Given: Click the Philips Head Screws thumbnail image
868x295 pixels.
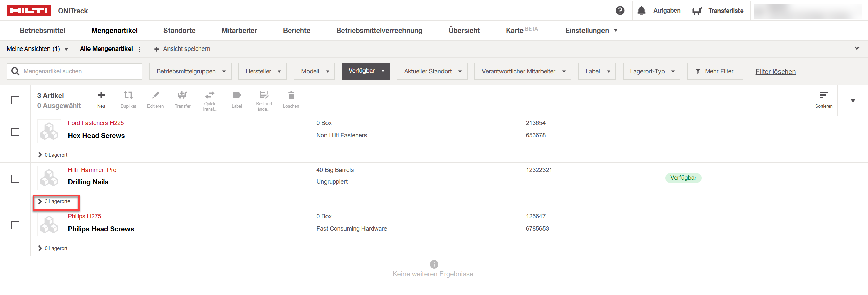Looking at the screenshot, I should pyautogui.click(x=49, y=224).
